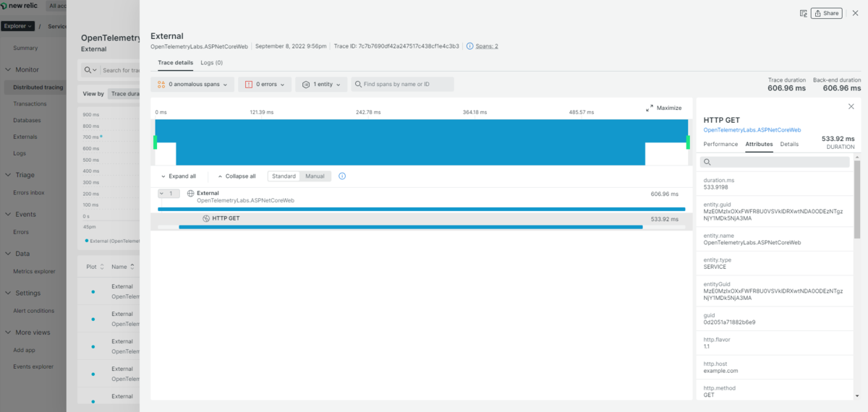Screen dimensions: 868x412
Task: Maximize the trace waterfall
Action: [x=663, y=108]
